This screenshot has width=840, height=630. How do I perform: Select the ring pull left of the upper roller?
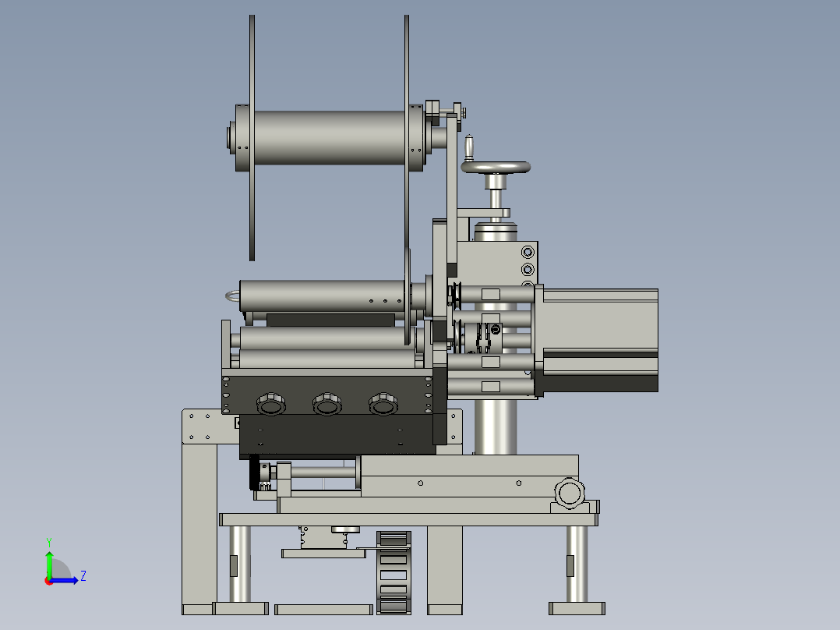tap(233, 296)
